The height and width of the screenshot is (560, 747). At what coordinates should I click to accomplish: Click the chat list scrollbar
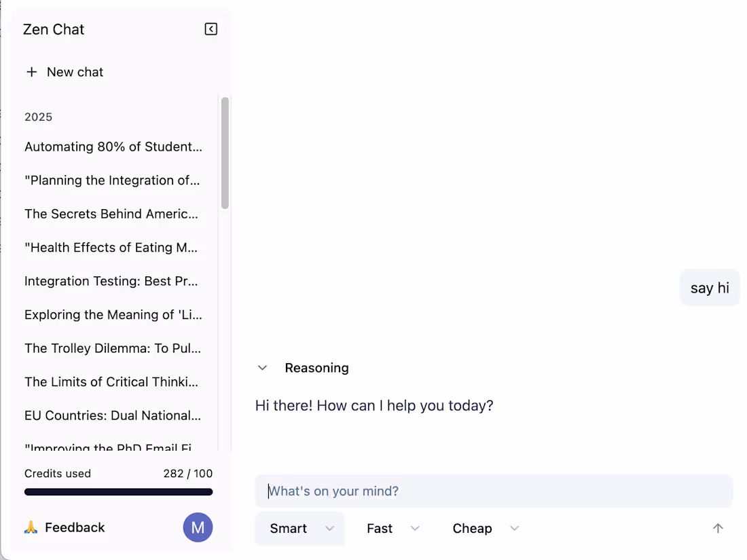click(x=225, y=153)
